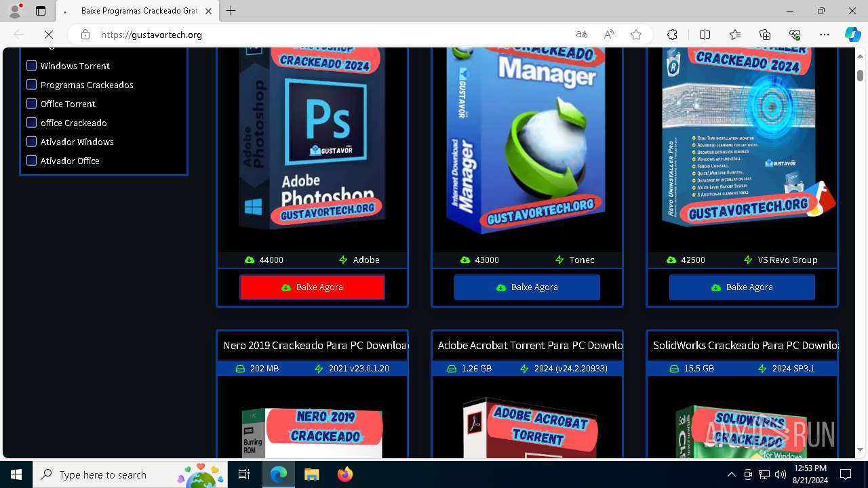The width and height of the screenshot is (868, 488).
Task: Open the volume control in system tray
Action: [780, 474]
